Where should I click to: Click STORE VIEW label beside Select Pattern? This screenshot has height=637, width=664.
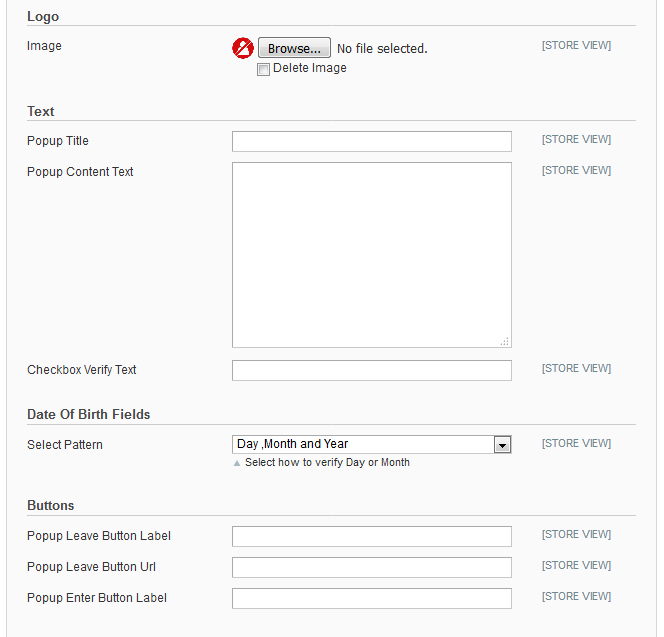click(576, 444)
